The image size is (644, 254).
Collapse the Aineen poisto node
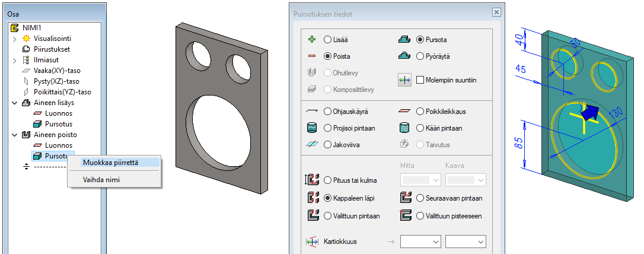point(15,135)
